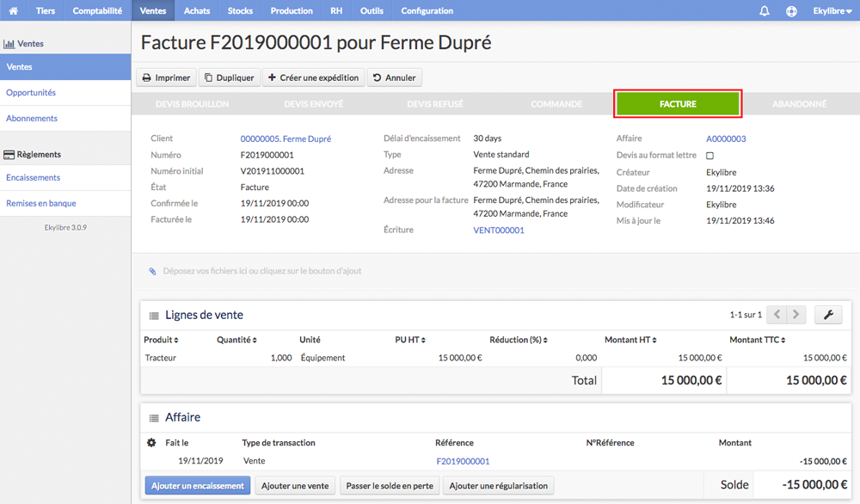860x504 pixels.
Task: Click the Tracteur product cell
Action: [x=161, y=358]
